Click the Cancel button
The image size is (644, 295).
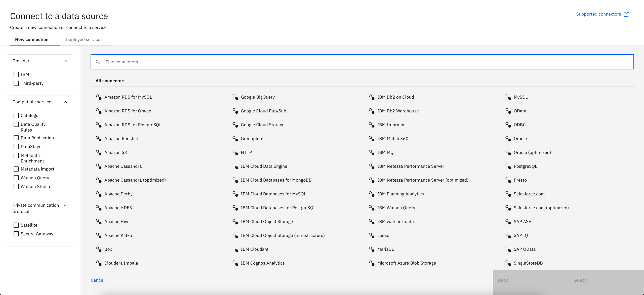click(97, 280)
